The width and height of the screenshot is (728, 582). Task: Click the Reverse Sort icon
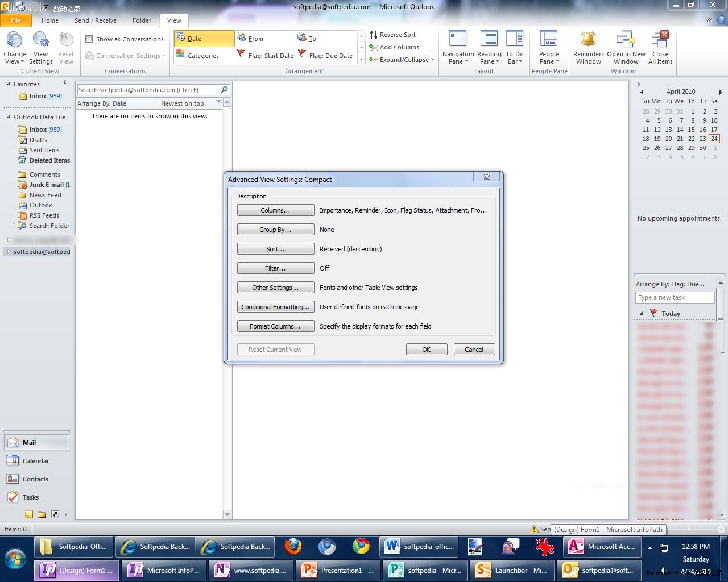(x=374, y=35)
